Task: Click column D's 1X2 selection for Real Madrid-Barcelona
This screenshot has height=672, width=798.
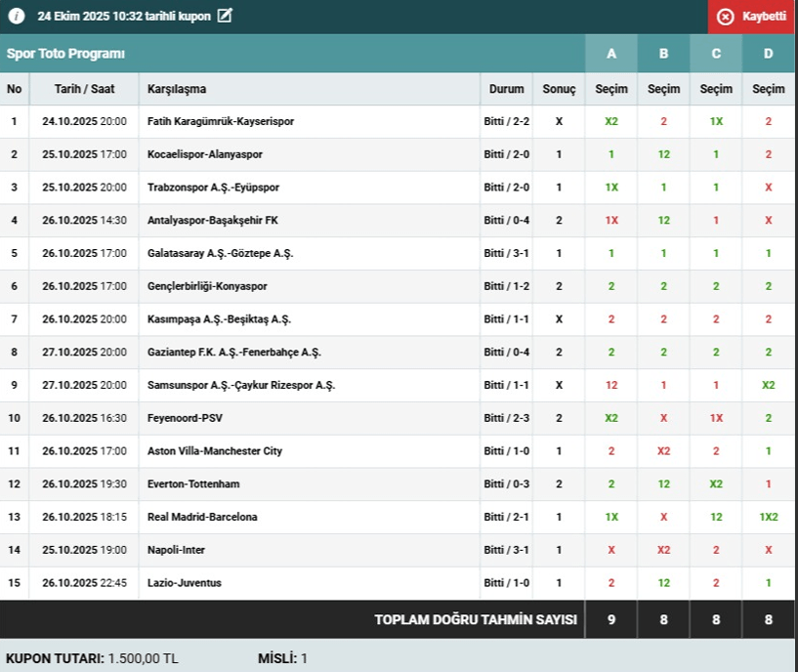Action: (768, 517)
